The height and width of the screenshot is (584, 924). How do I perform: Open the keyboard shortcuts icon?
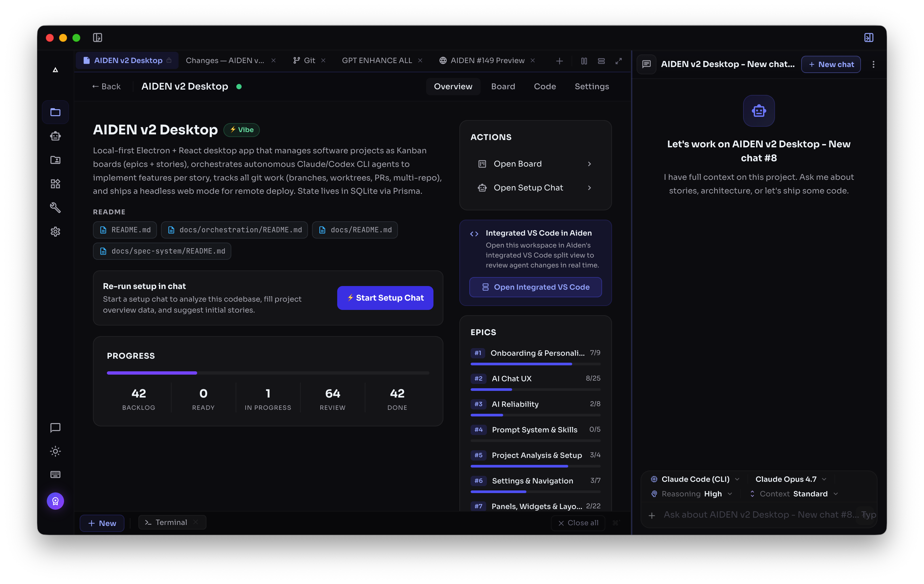tap(55, 475)
